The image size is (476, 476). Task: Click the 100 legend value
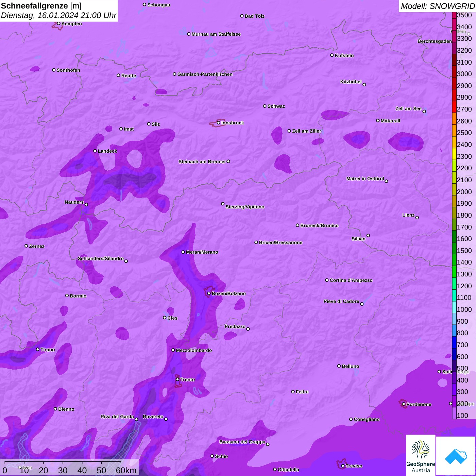point(462,415)
